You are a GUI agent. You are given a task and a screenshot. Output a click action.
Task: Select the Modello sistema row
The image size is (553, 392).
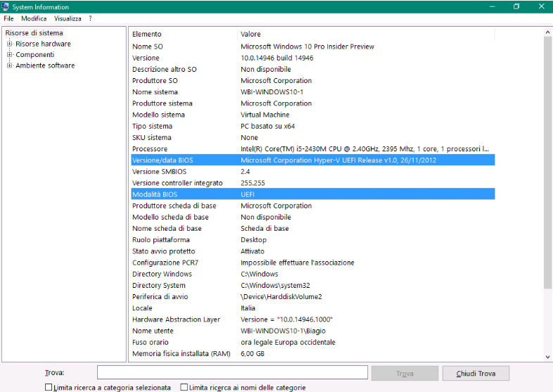(313, 115)
